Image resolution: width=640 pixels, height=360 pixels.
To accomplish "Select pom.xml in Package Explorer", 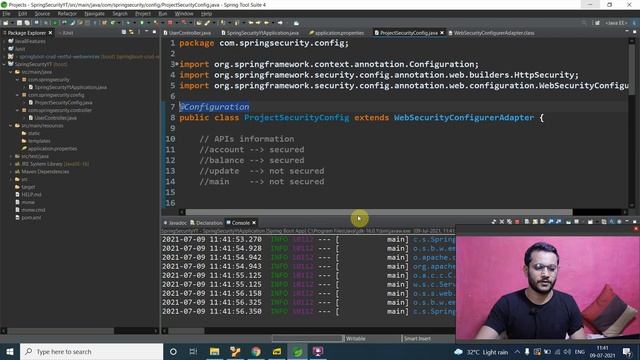I will 31,218.
